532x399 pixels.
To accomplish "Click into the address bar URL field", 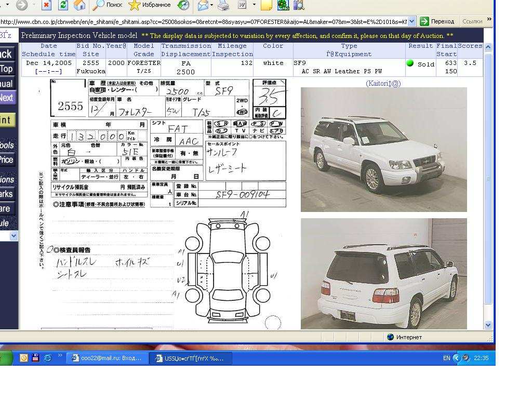I will 204,21.
